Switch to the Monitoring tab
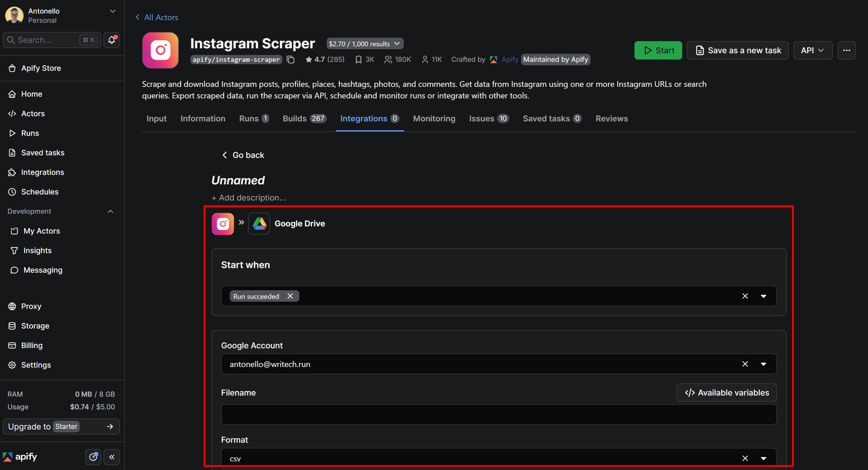The width and height of the screenshot is (868, 470). click(x=434, y=118)
